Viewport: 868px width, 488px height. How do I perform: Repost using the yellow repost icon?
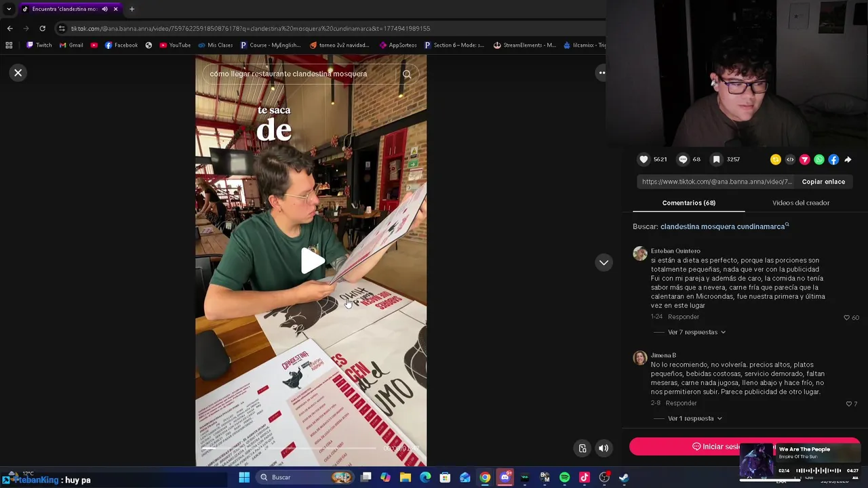click(x=776, y=159)
